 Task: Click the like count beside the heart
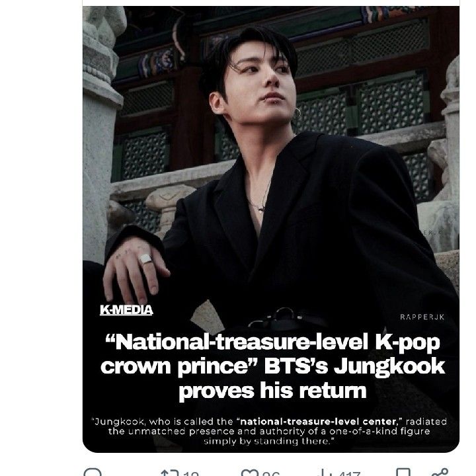pyautogui.click(x=270, y=473)
